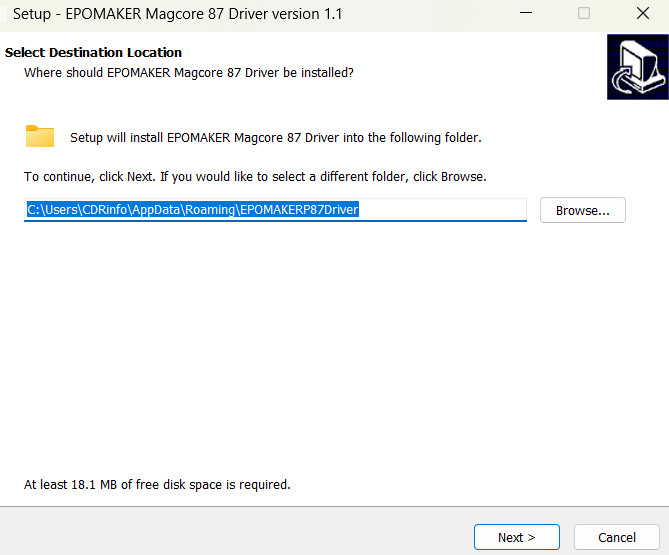Screen dimensions: 669x555
Task: Click the destination folder path field
Action: click(x=275, y=210)
